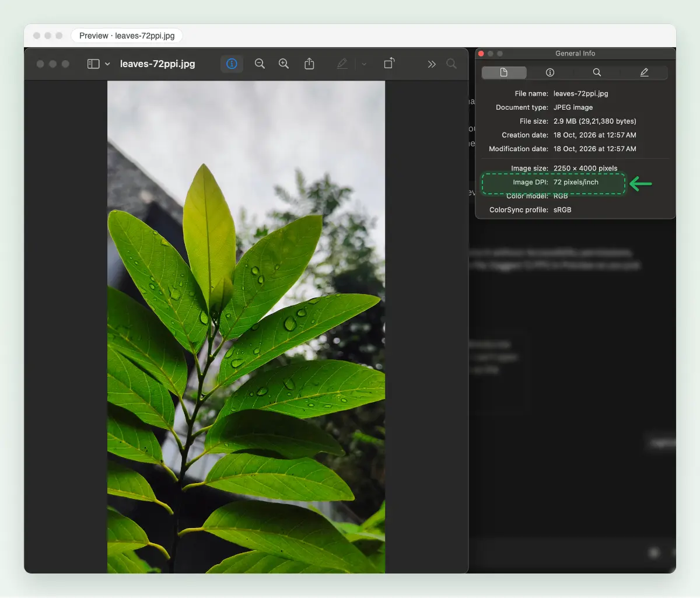This screenshot has width=700, height=598.
Task: Click the JPEG image document type value
Action: coord(573,107)
